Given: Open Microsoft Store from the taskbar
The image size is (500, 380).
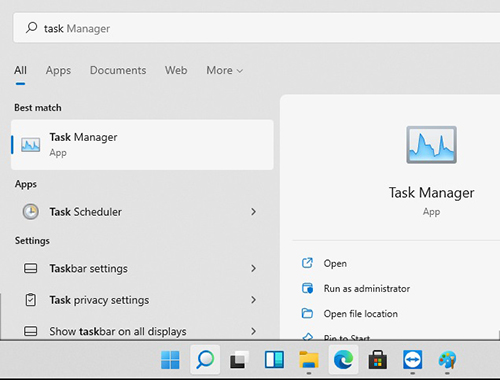Looking at the screenshot, I should coord(378,360).
